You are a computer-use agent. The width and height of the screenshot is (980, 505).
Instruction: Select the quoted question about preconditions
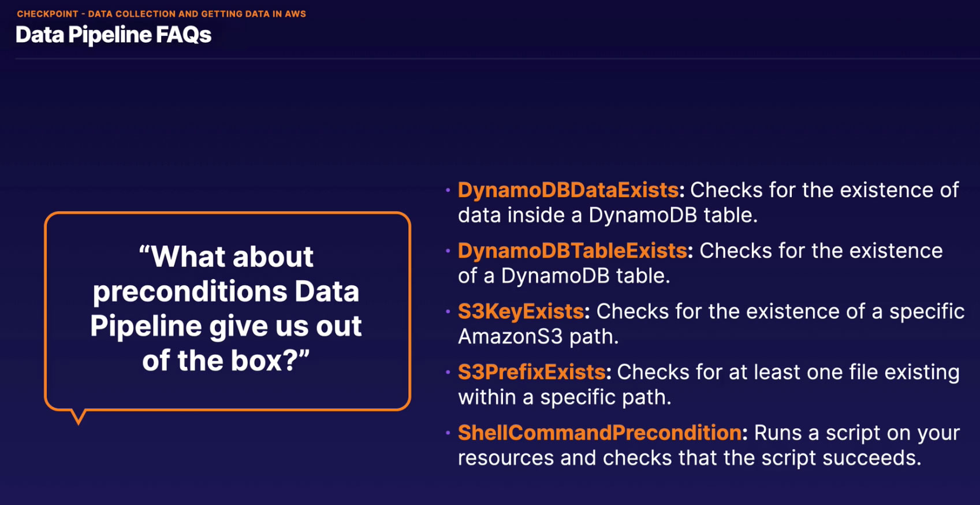click(226, 309)
